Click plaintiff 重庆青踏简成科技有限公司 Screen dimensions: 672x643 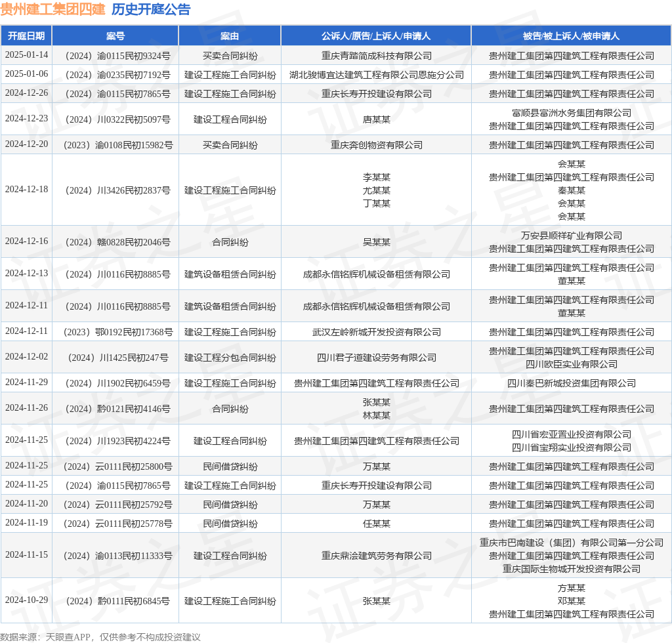point(376,56)
